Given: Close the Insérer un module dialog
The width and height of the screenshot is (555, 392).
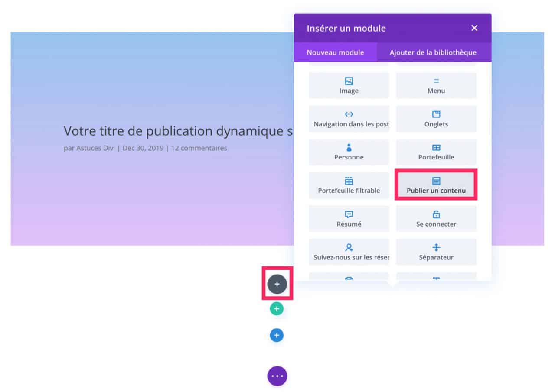Looking at the screenshot, I should 474,28.
